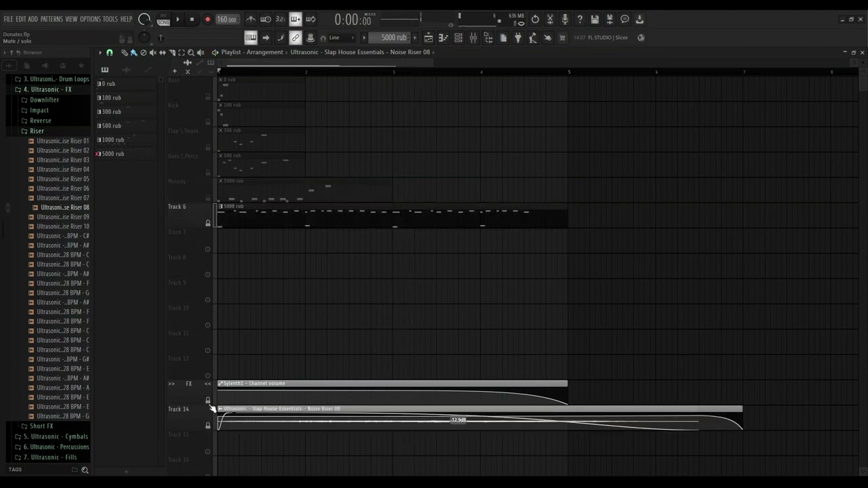Click the undo history circular arrow icon

(x=535, y=19)
